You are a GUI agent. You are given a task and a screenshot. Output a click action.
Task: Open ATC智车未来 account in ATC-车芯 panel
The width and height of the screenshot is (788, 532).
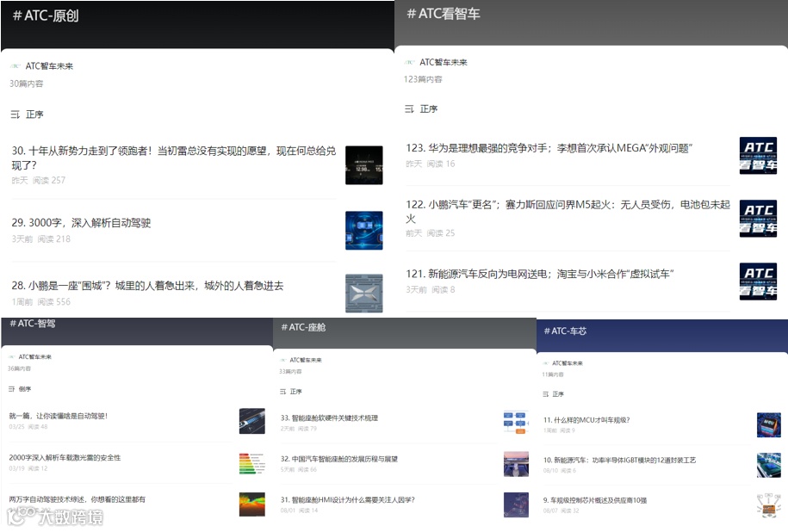tap(563, 363)
